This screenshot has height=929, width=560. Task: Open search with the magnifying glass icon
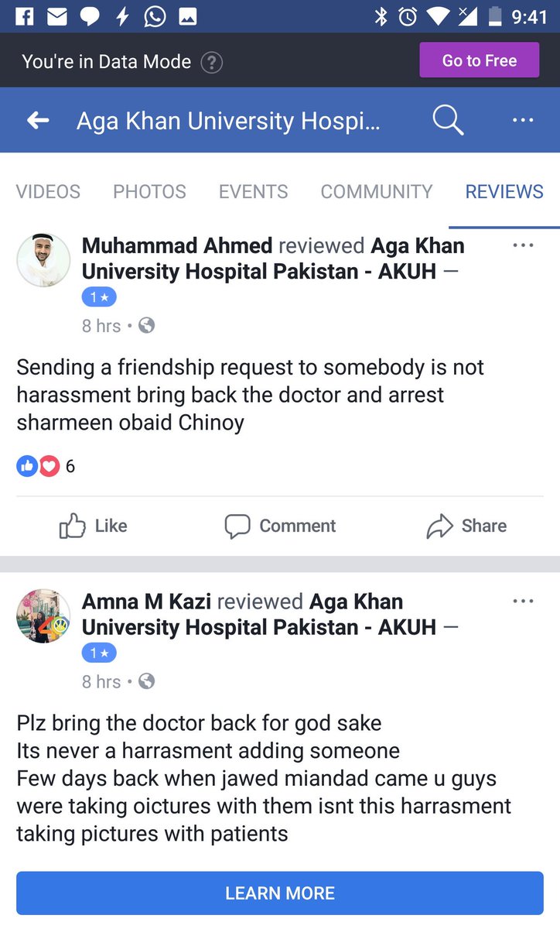pos(448,120)
